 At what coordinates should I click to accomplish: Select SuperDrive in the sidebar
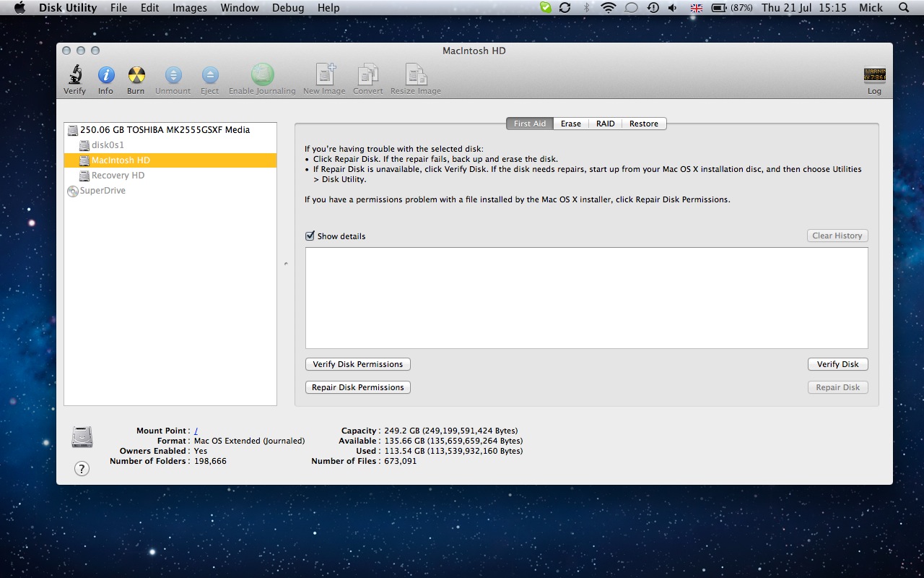102,191
